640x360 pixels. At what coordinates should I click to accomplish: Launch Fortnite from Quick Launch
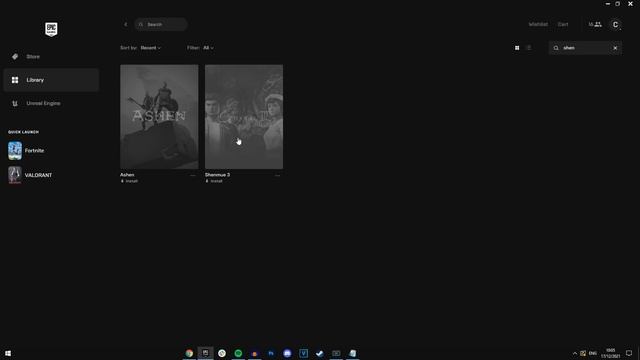(27, 151)
